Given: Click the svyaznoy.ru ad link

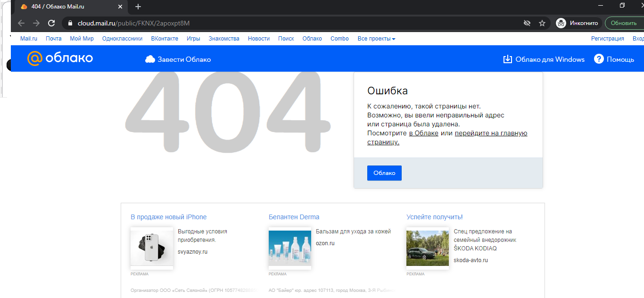Looking at the screenshot, I should pos(192,252).
